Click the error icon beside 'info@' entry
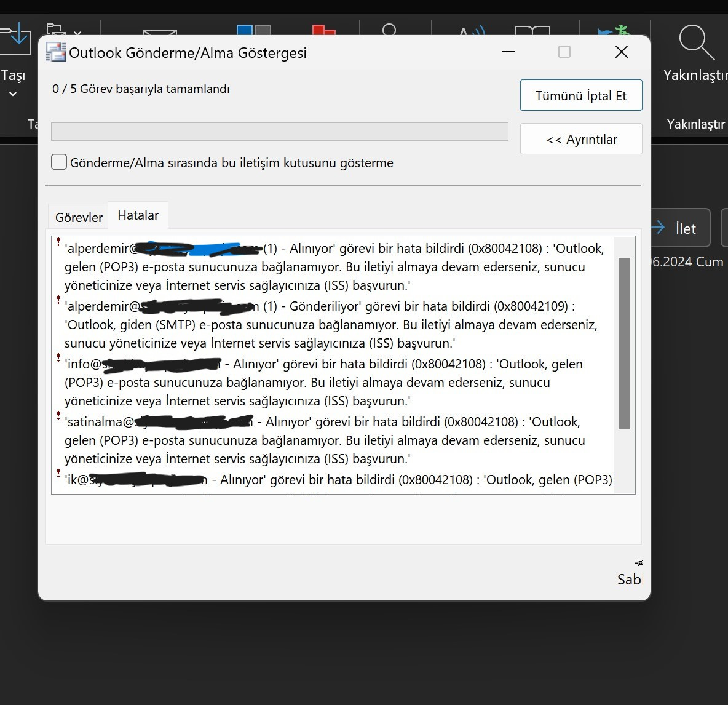The image size is (728, 705). tap(58, 357)
